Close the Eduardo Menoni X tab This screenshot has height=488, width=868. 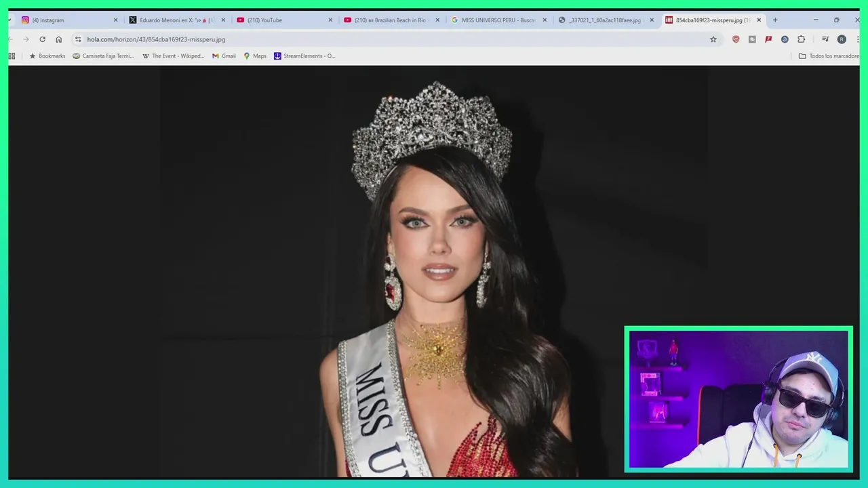pyautogui.click(x=223, y=20)
